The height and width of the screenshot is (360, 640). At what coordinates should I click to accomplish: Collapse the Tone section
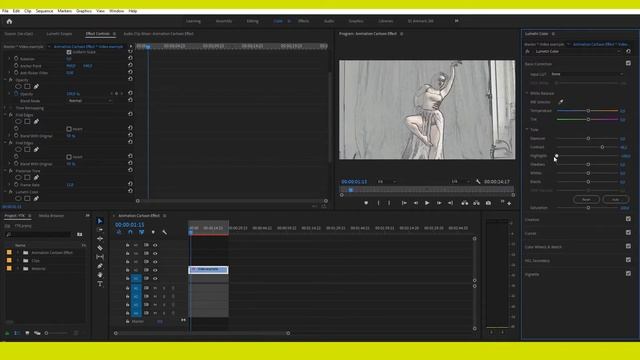point(527,129)
